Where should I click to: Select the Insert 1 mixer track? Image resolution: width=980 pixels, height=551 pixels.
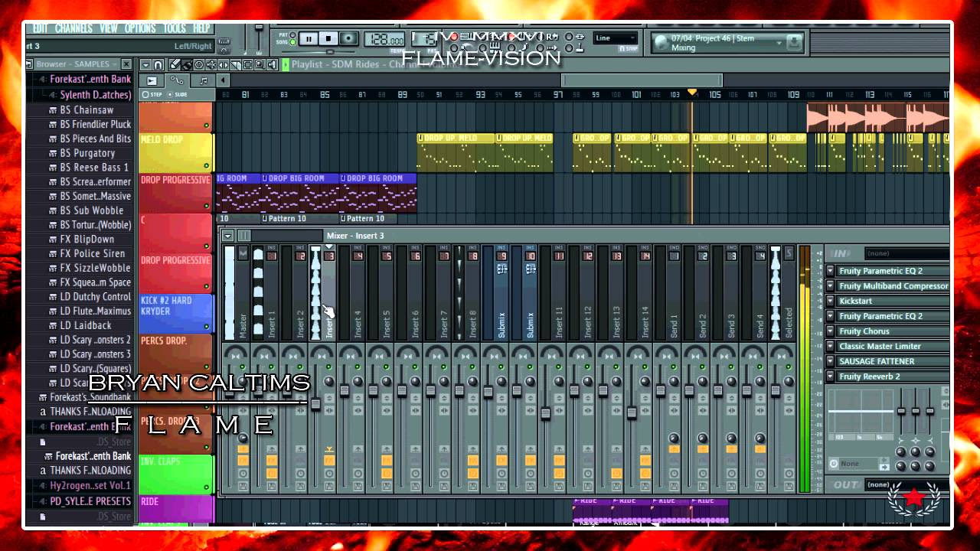(265, 292)
